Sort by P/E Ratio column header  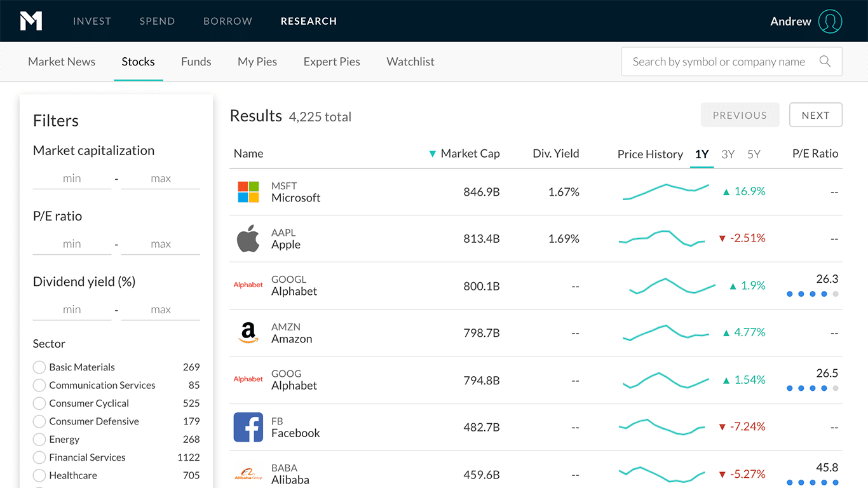tap(815, 154)
